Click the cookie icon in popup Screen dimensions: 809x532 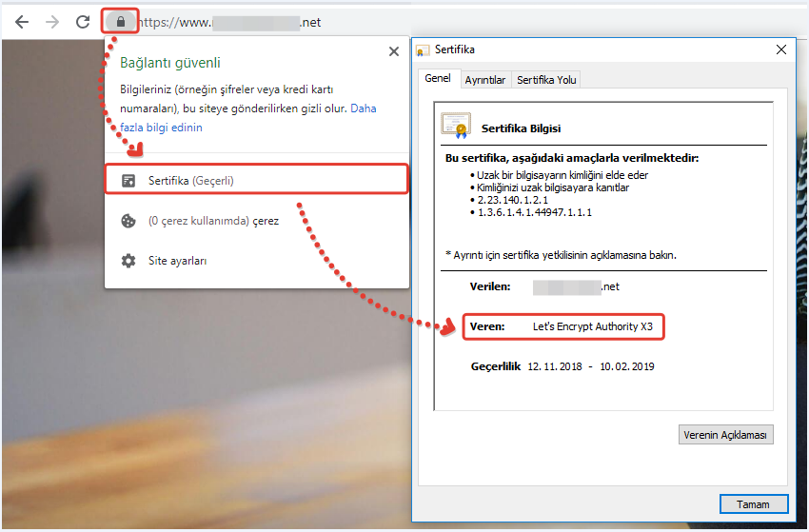(128, 221)
